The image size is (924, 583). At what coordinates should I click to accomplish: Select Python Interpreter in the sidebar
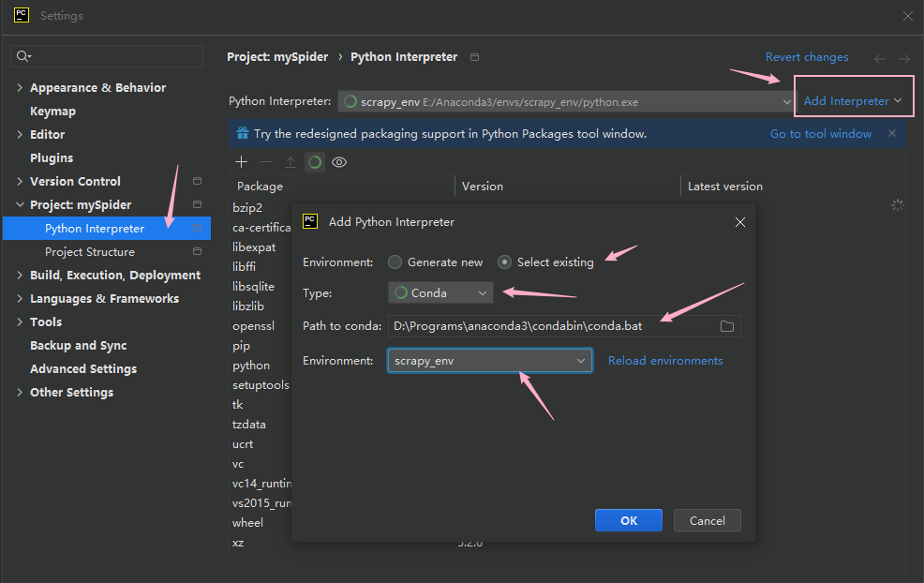tap(107, 228)
